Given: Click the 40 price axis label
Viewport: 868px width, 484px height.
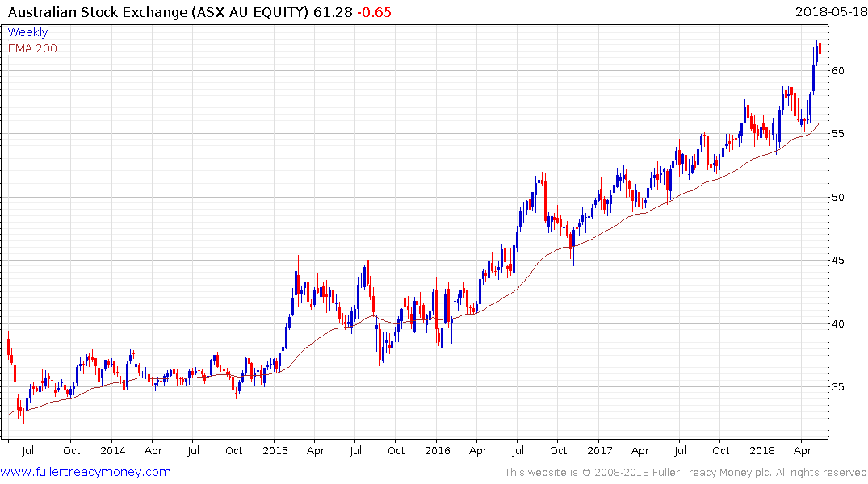Looking at the screenshot, I should tap(837, 323).
